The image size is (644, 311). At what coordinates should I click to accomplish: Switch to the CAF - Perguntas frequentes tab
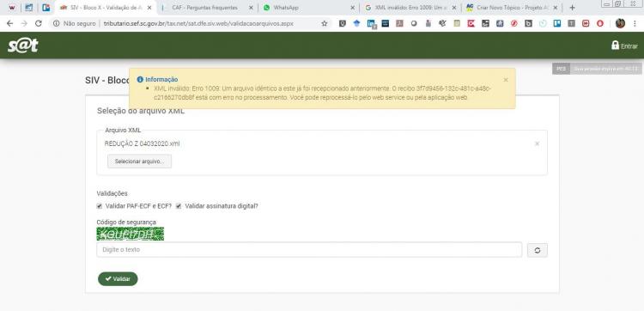point(205,8)
